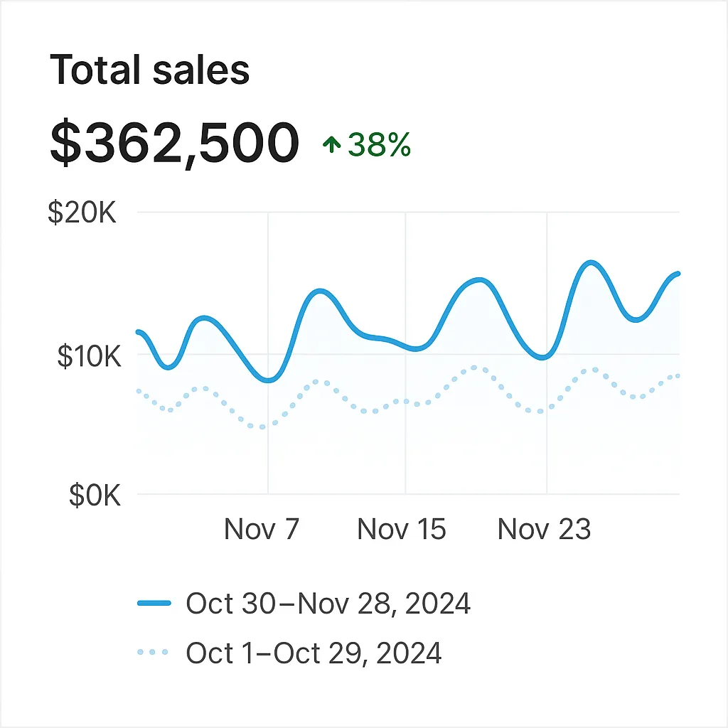Screen dimensions: 728x728
Task: Click the $0K y-axis label
Action: pyautogui.click(x=95, y=496)
